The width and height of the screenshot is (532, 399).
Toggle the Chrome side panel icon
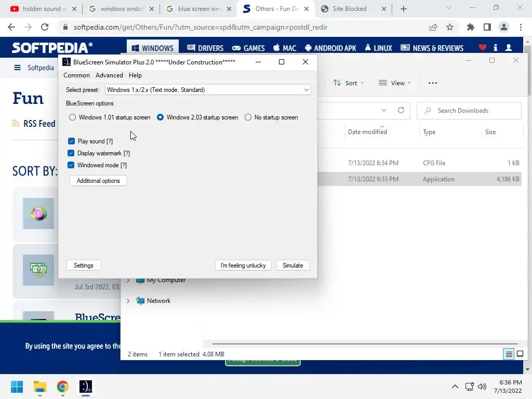coord(487,27)
